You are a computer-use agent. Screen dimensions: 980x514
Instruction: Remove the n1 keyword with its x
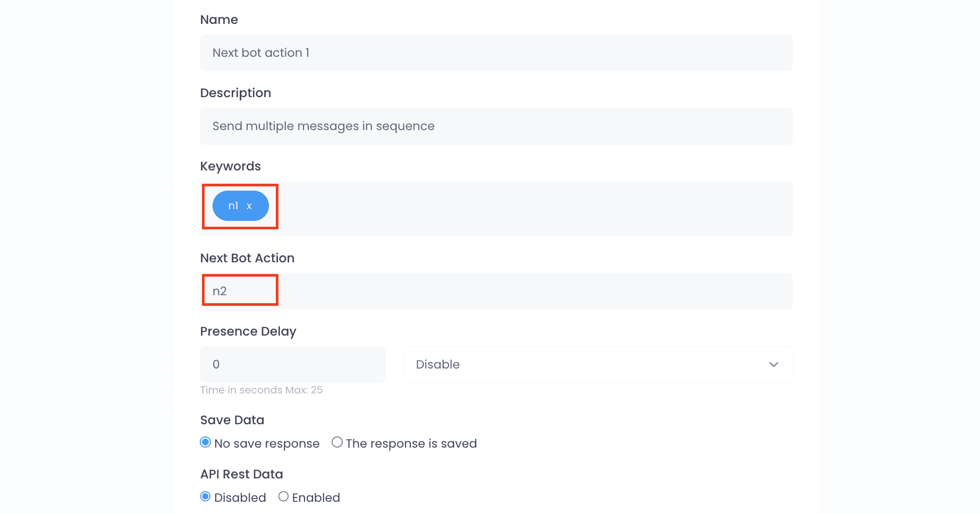point(249,206)
